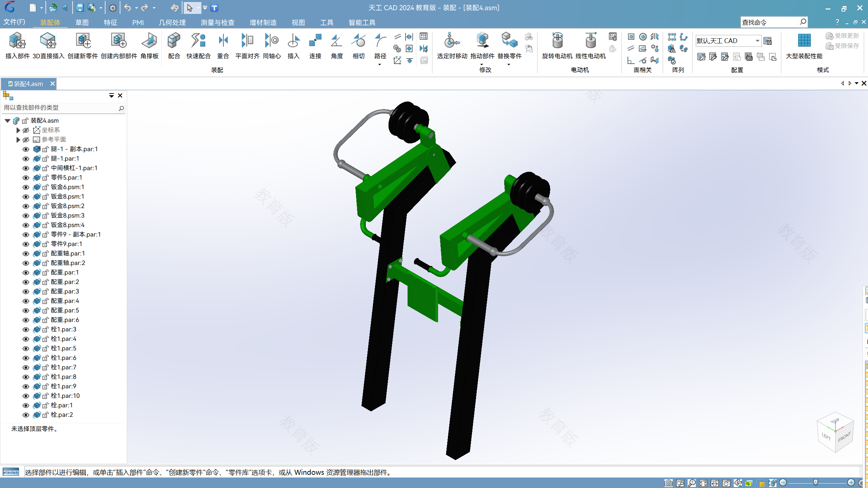
Task: Expand the 拖动部件 dropdown arrow
Action: click(x=481, y=64)
